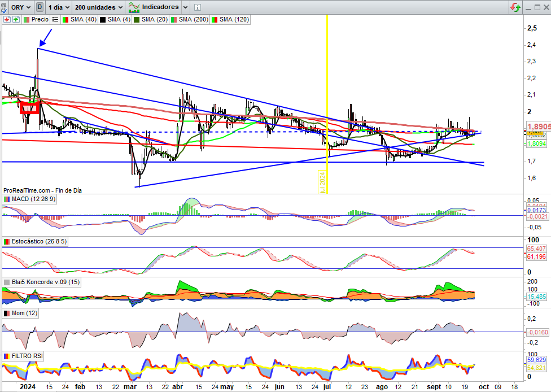Click the 'oct' label on the time axis
The image size is (551, 392).
point(484,387)
